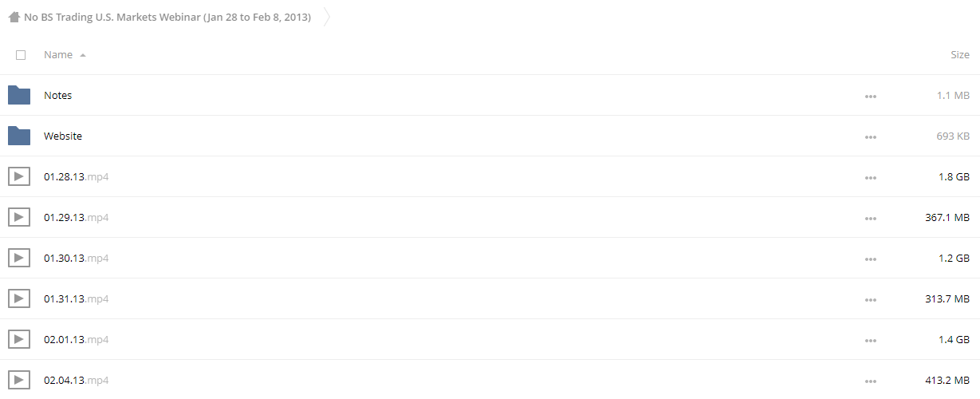This screenshot has height=399, width=980.
Task: Click the play icon for 01.30.13.mp4
Action: [19, 258]
